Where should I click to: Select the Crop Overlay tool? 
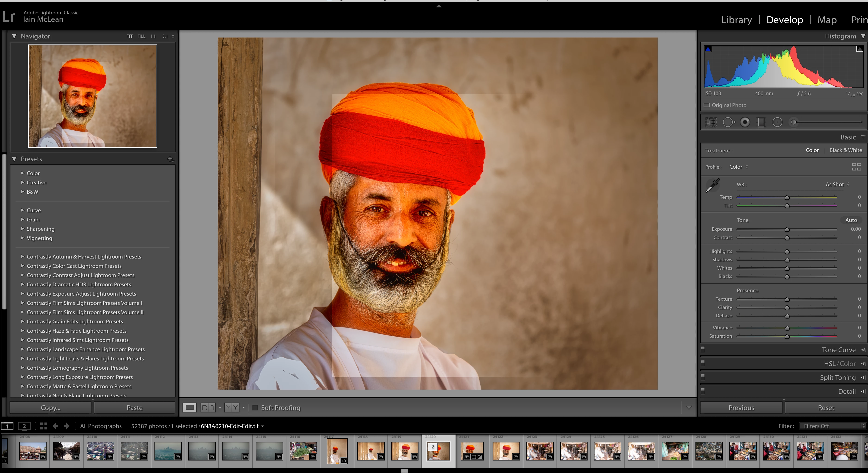pos(711,122)
